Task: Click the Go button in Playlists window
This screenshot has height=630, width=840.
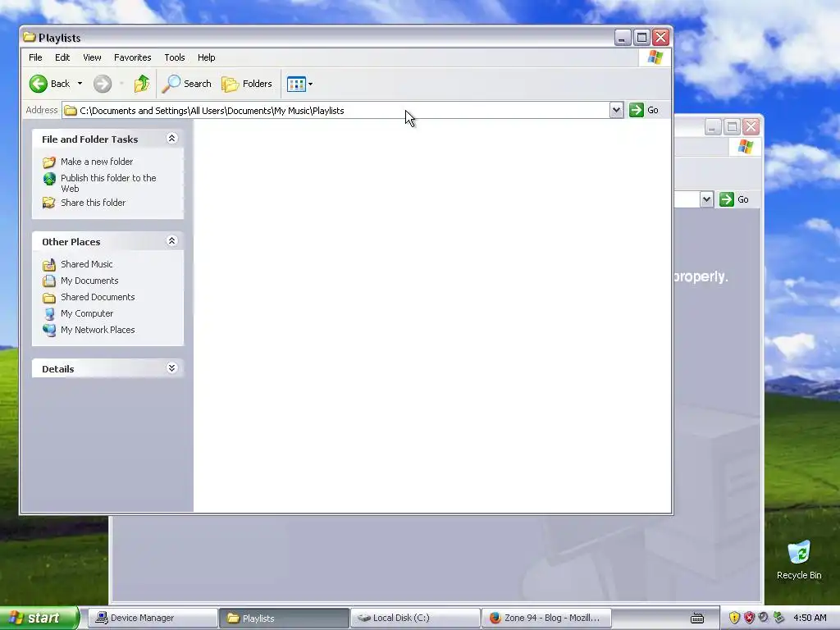Action: 644,111
